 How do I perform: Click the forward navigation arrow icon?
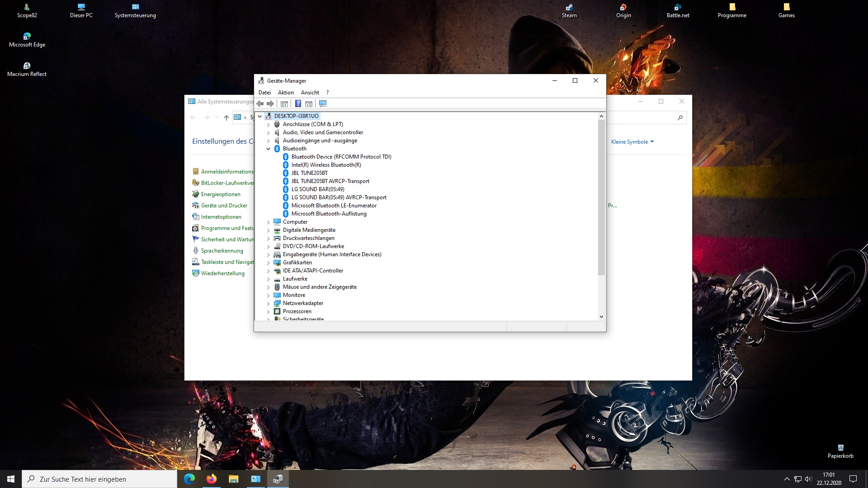pos(270,103)
